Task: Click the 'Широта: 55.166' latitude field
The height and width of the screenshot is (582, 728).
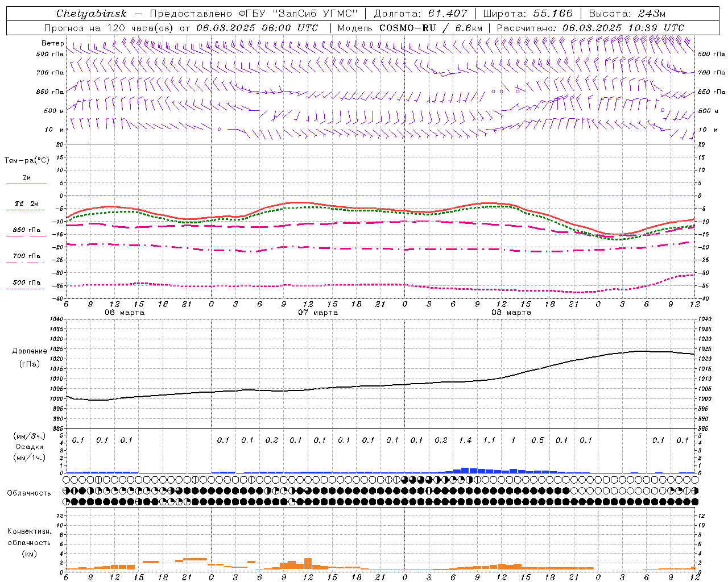Action: pos(528,14)
